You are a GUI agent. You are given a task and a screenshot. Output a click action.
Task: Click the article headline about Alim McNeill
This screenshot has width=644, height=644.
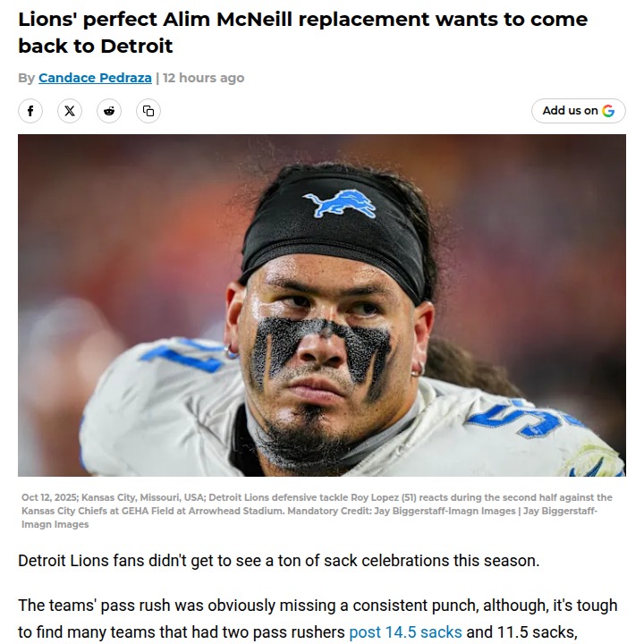click(x=302, y=21)
